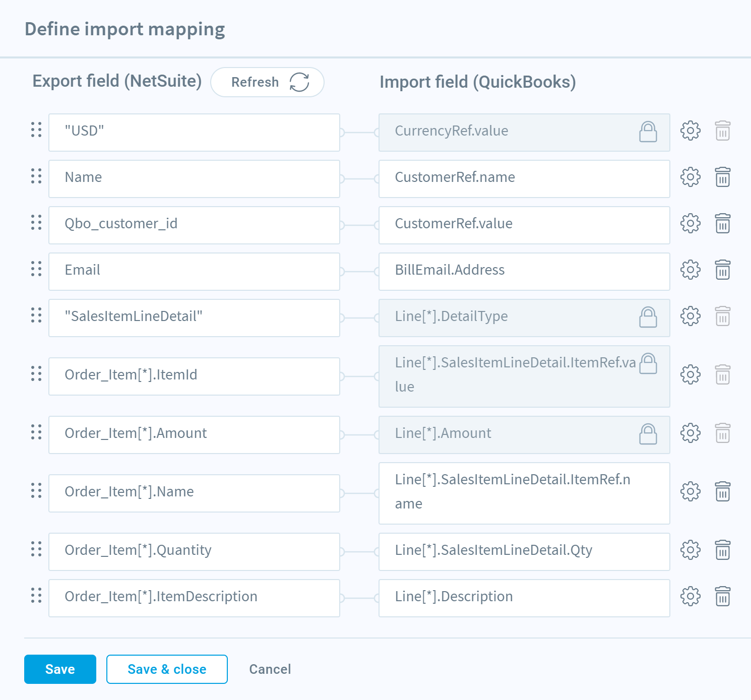This screenshot has height=700, width=751.
Task: Open settings gear for CurrencyRef.value row
Action: pos(690,131)
